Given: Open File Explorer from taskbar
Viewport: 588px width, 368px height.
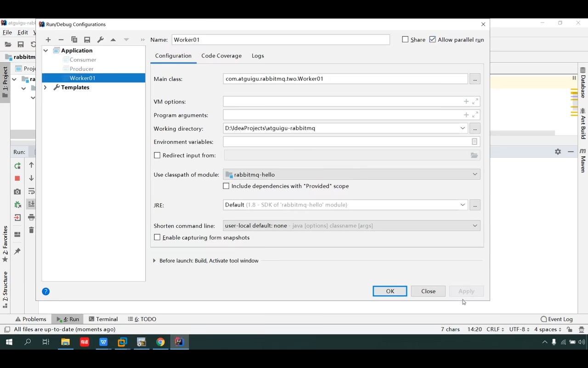Looking at the screenshot, I should tap(65, 342).
